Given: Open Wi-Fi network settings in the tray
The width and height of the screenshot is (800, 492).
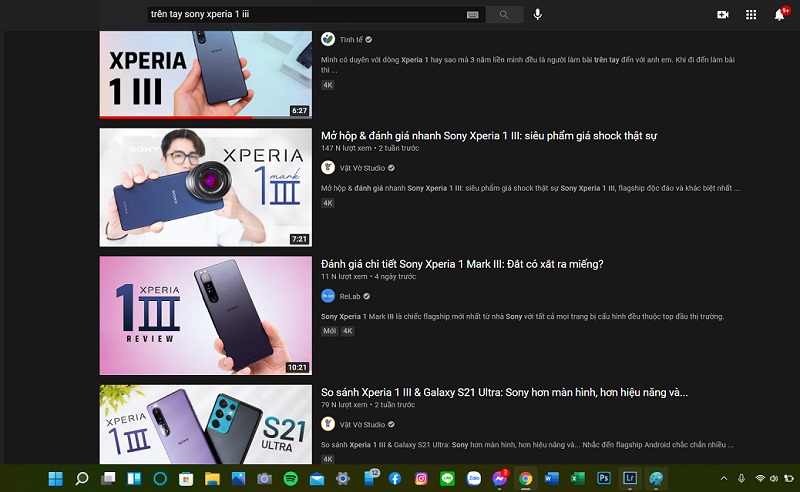Looking at the screenshot, I should point(760,479).
